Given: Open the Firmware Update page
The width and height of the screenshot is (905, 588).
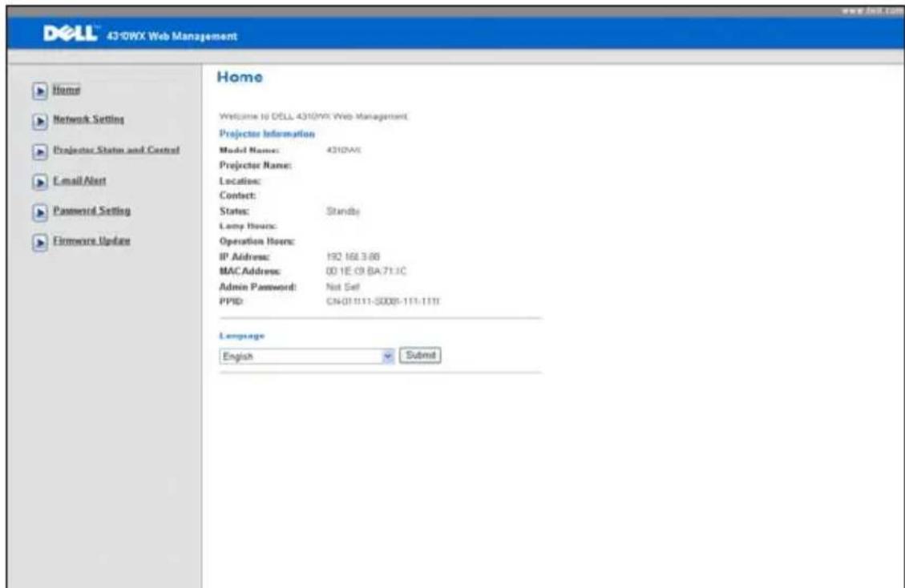Looking at the screenshot, I should tap(91, 240).
